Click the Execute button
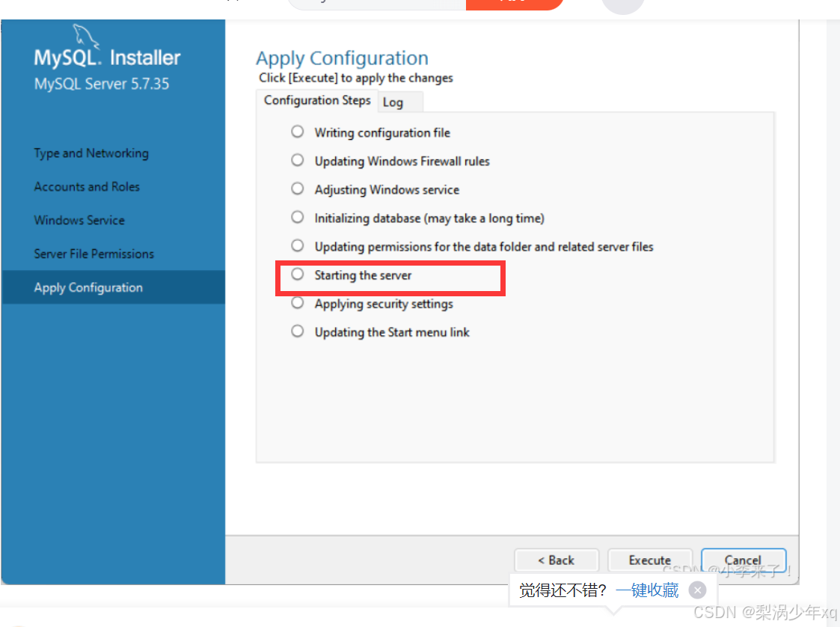The width and height of the screenshot is (840, 627). pyautogui.click(x=649, y=560)
